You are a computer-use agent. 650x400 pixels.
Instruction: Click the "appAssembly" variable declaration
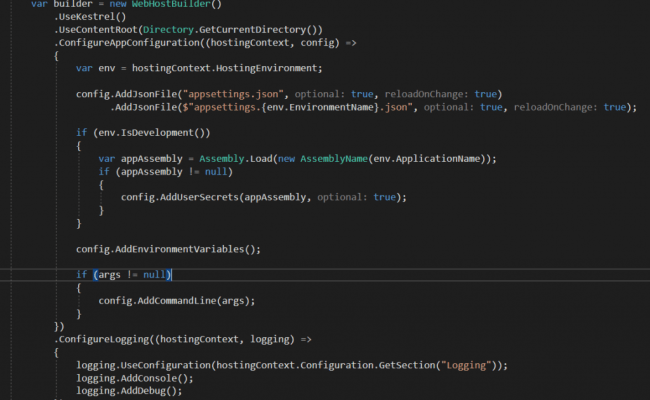151,159
